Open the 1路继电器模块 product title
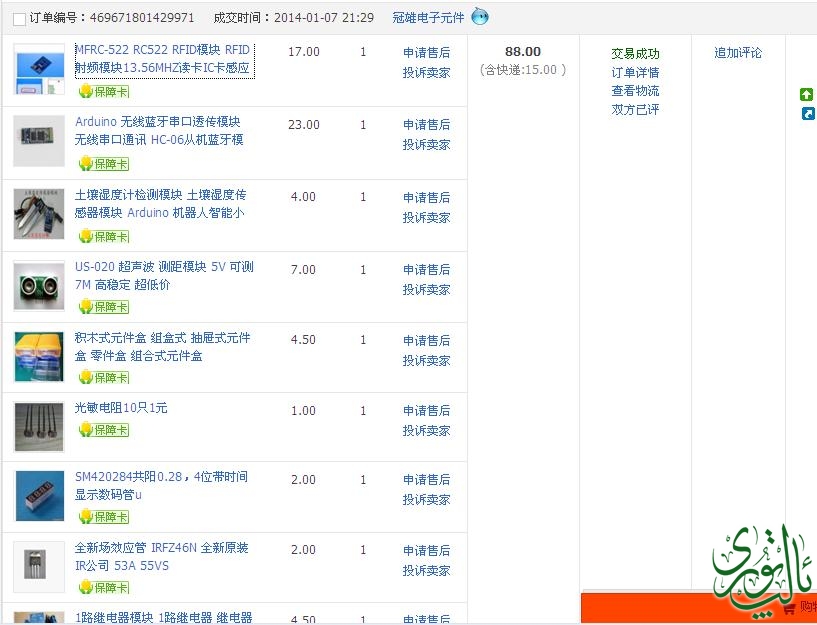 164,618
